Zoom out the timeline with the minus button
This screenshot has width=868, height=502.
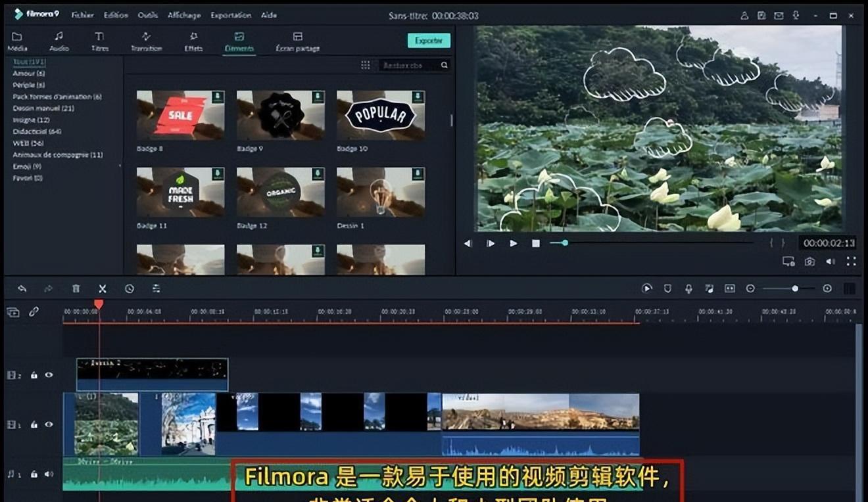750,288
